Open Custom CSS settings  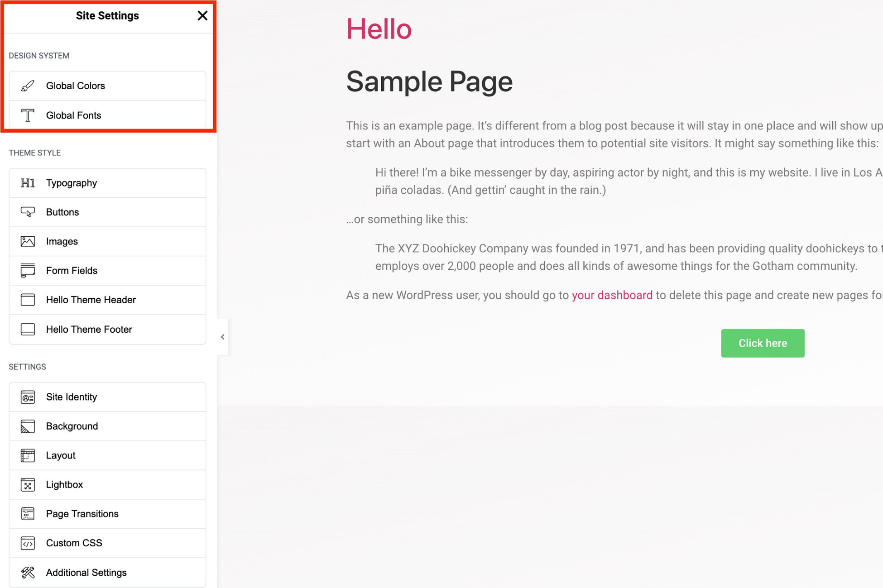pos(107,543)
